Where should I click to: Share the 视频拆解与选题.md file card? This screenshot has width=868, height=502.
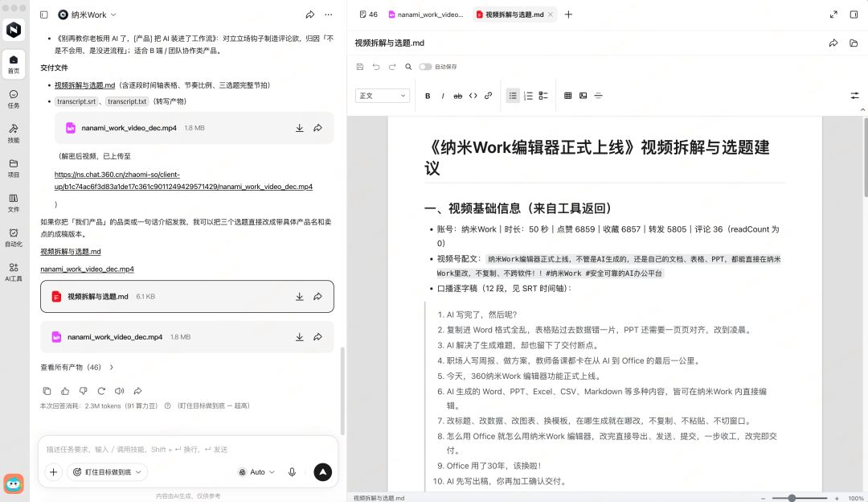click(317, 296)
